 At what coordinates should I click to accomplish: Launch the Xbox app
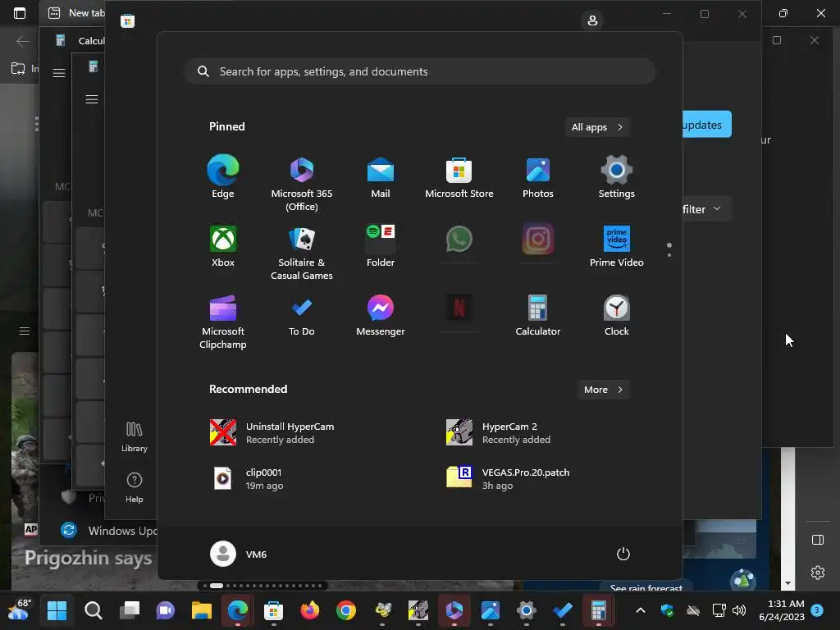(x=223, y=246)
